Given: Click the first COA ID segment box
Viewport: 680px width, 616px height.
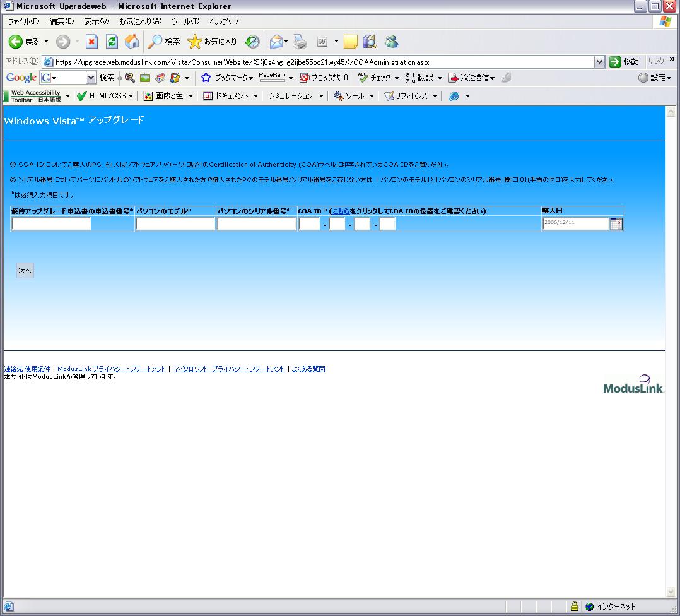Looking at the screenshot, I should pyautogui.click(x=309, y=224).
